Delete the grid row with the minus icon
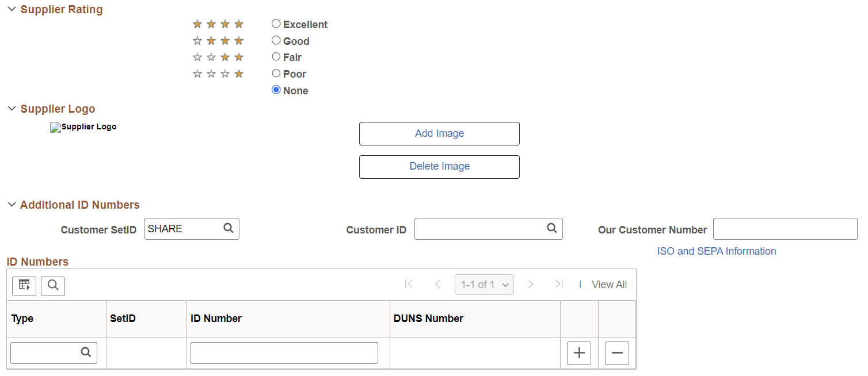Screen dimensions: 868x376 pyautogui.click(x=616, y=353)
